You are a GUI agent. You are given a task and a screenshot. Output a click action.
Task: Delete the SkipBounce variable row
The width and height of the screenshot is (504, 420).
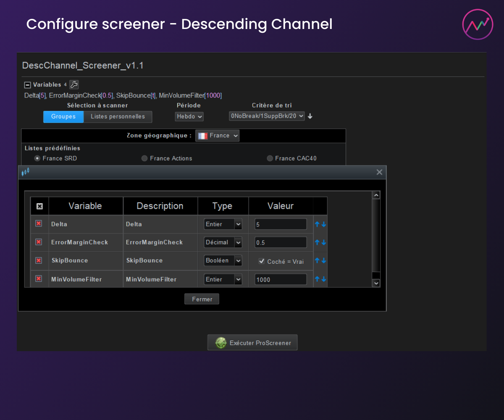(x=39, y=260)
